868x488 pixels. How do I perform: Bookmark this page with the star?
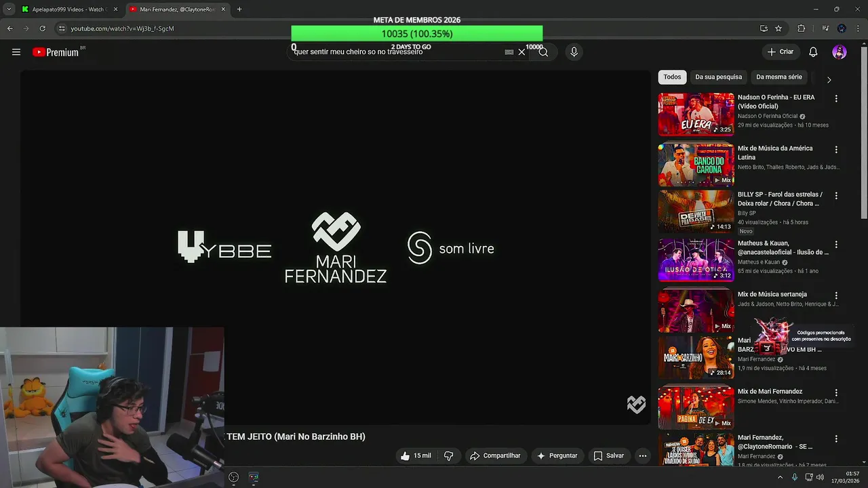778,28
